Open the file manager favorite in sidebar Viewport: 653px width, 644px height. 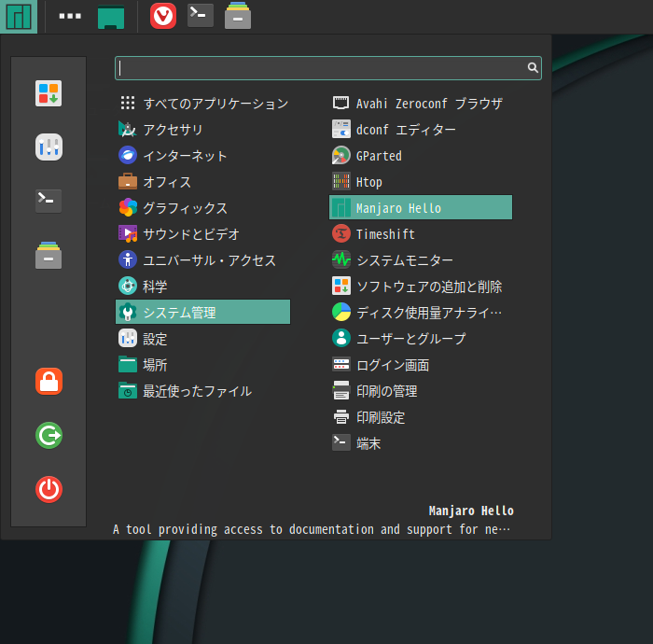[x=49, y=255]
